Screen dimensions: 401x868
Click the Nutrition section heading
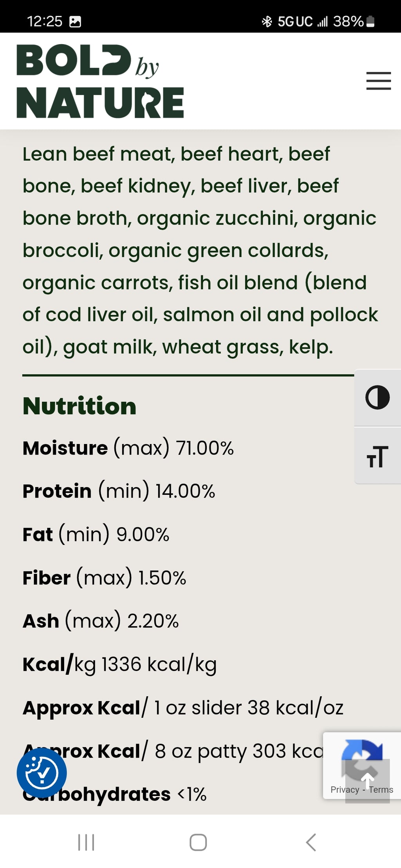79,406
